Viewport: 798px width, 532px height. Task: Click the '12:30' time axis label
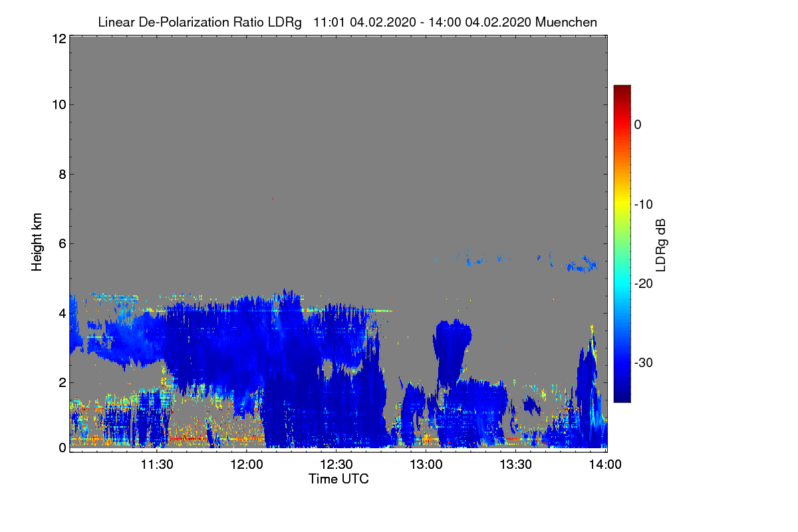tap(336, 465)
